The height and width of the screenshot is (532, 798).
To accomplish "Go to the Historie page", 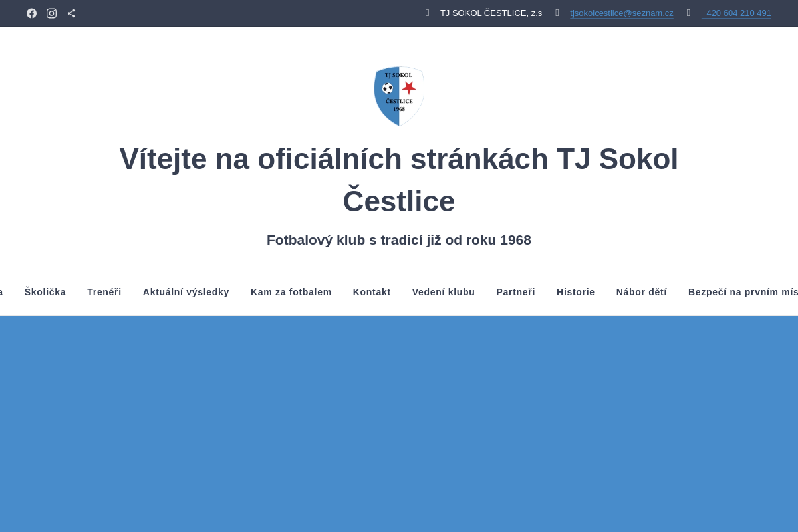I will point(576,292).
